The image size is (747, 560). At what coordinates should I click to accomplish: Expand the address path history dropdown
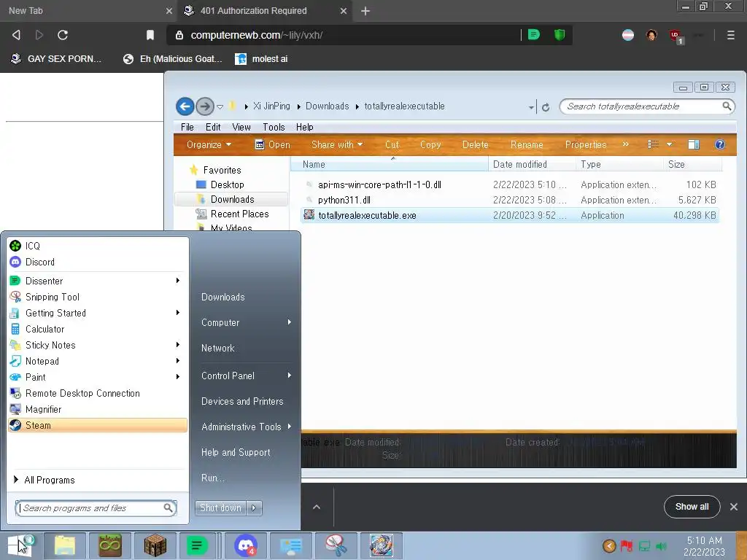pos(531,107)
